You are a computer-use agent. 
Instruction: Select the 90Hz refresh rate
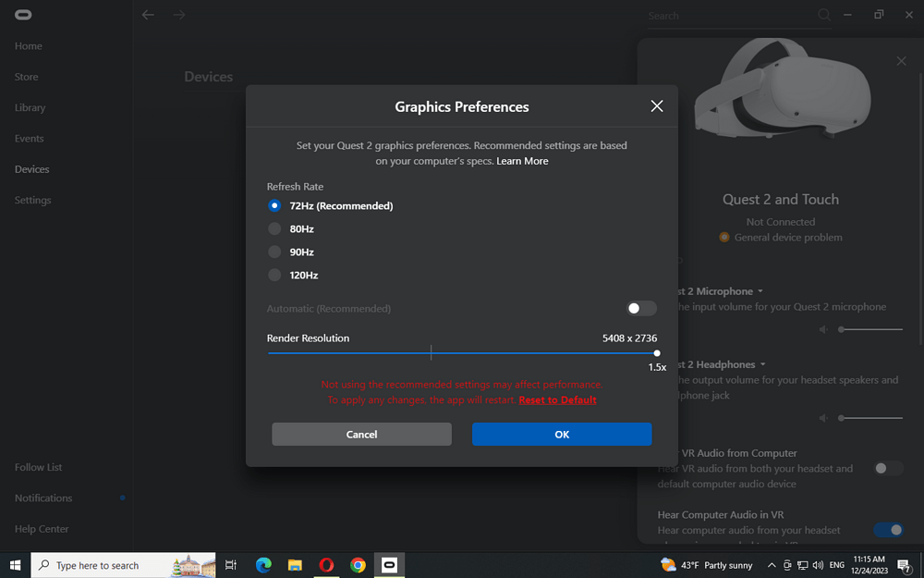(x=274, y=252)
